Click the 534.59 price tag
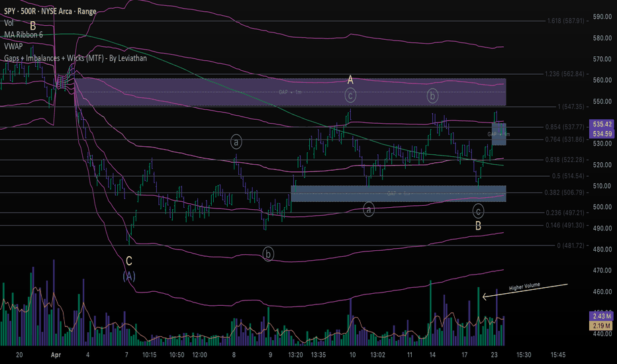 602,134
